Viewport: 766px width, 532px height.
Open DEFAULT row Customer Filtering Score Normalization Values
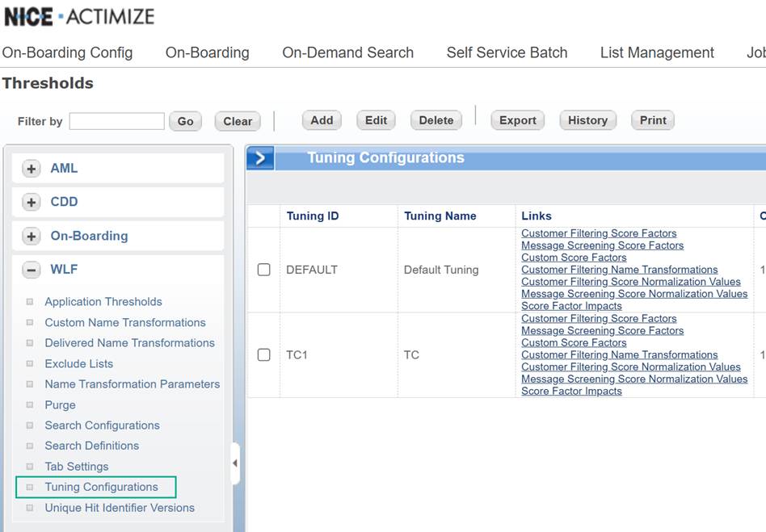coord(631,282)
